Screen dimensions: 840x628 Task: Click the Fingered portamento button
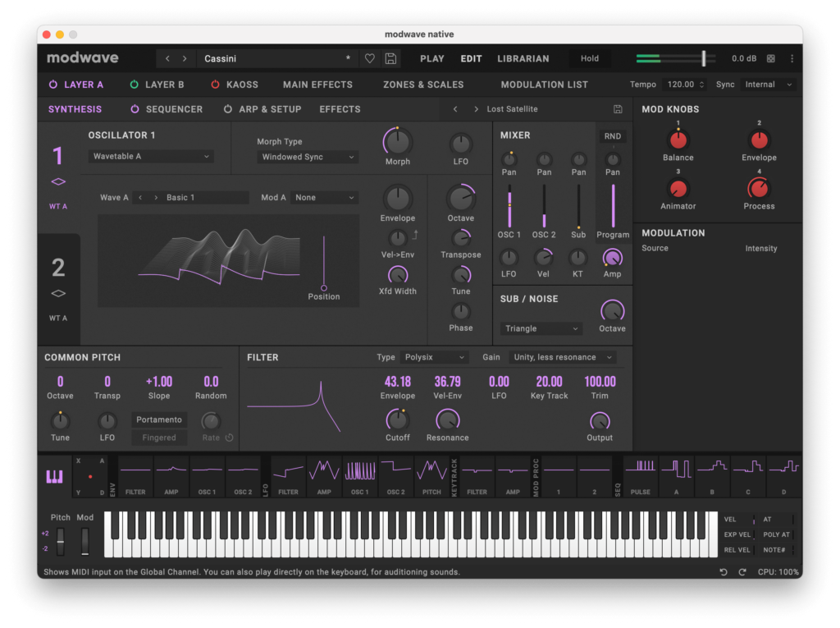(x=158, y=438)
